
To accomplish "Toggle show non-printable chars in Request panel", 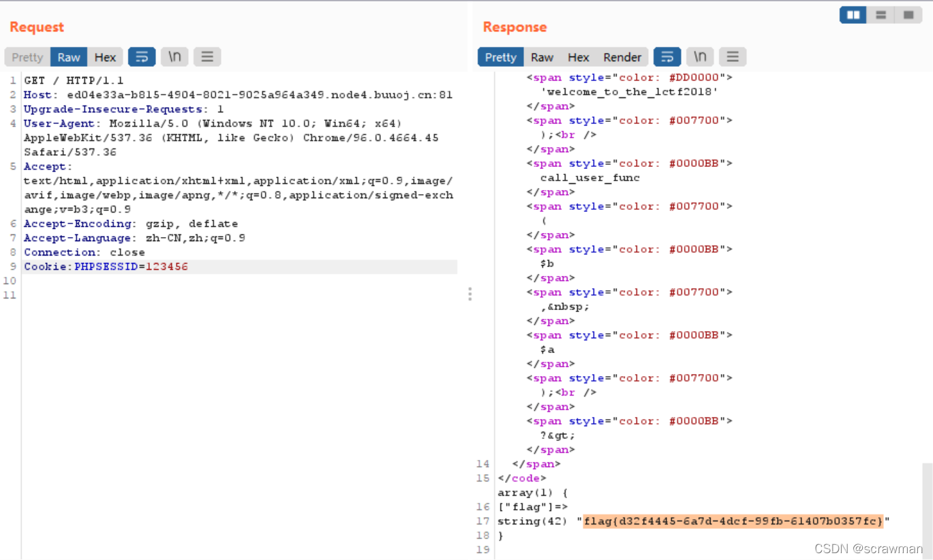I will point(174,57).
